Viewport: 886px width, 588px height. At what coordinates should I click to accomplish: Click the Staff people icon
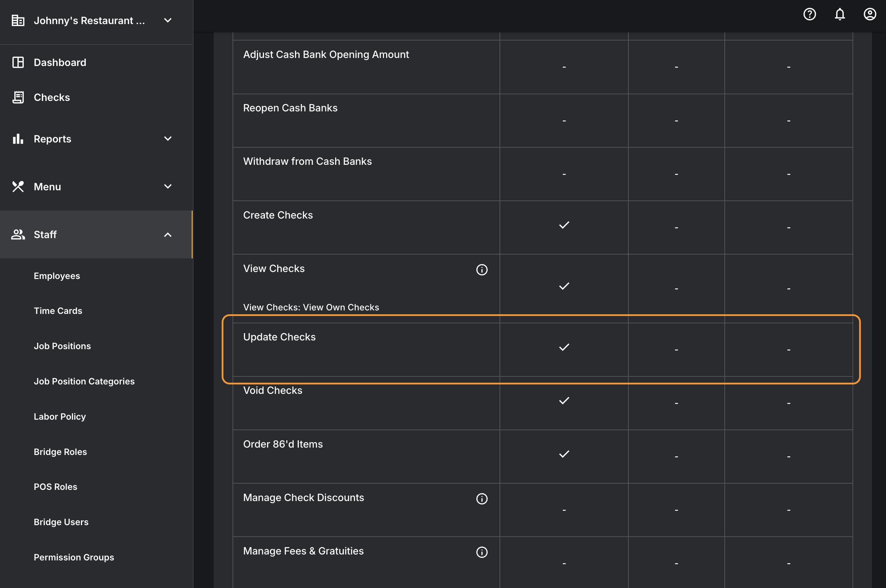18,234
